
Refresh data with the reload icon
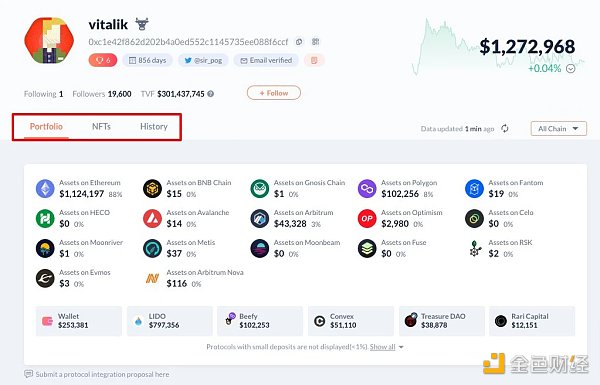point(505,129)
